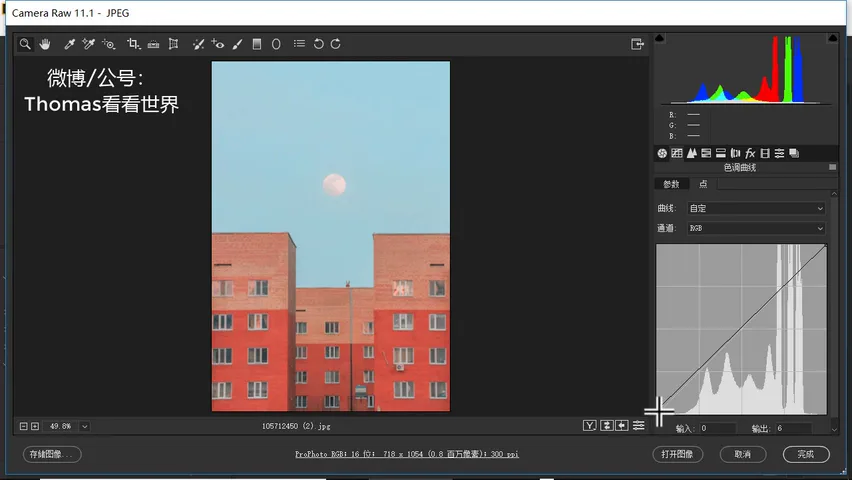
Task: Click the bottom-left curve point
Action: coord(659,410)
